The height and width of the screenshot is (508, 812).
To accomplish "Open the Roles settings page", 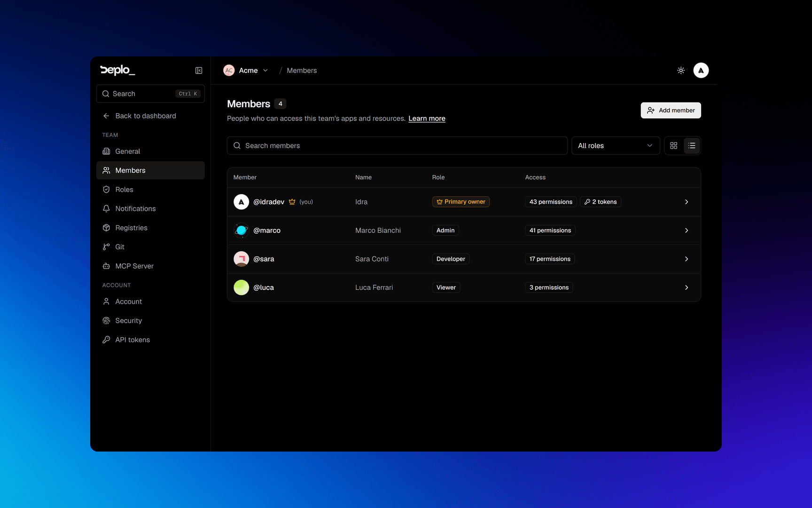I will [x=150, y=190].
